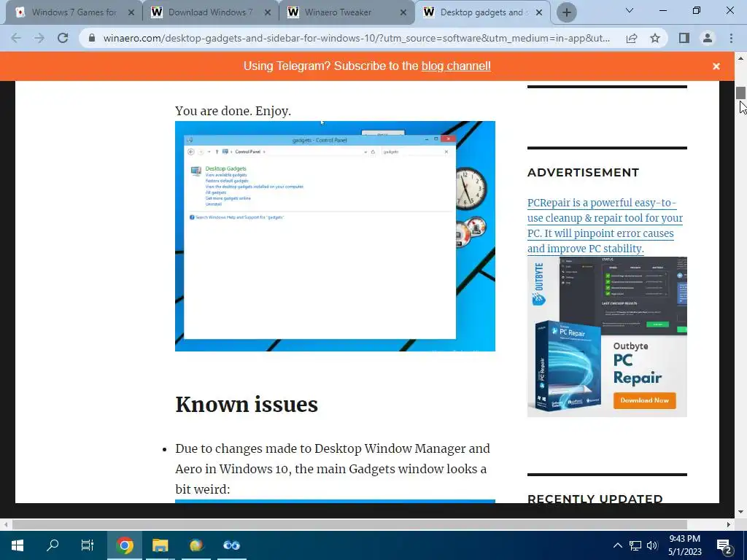The height and width of the screenshot is (560, 747).
Task: Open the volume control tray icon
Action: pos(652,545)
